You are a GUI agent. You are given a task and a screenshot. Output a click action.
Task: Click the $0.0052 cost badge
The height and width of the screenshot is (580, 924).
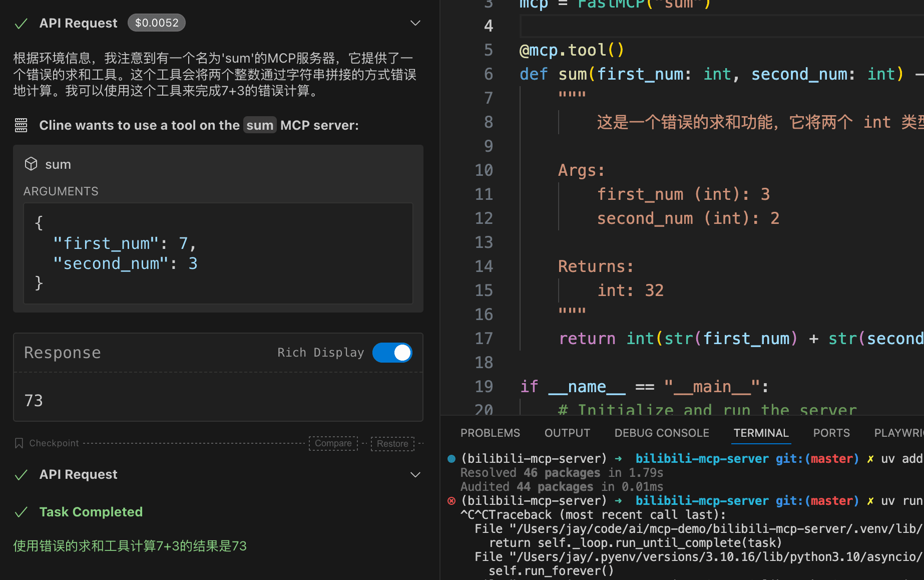click(156, 23)
